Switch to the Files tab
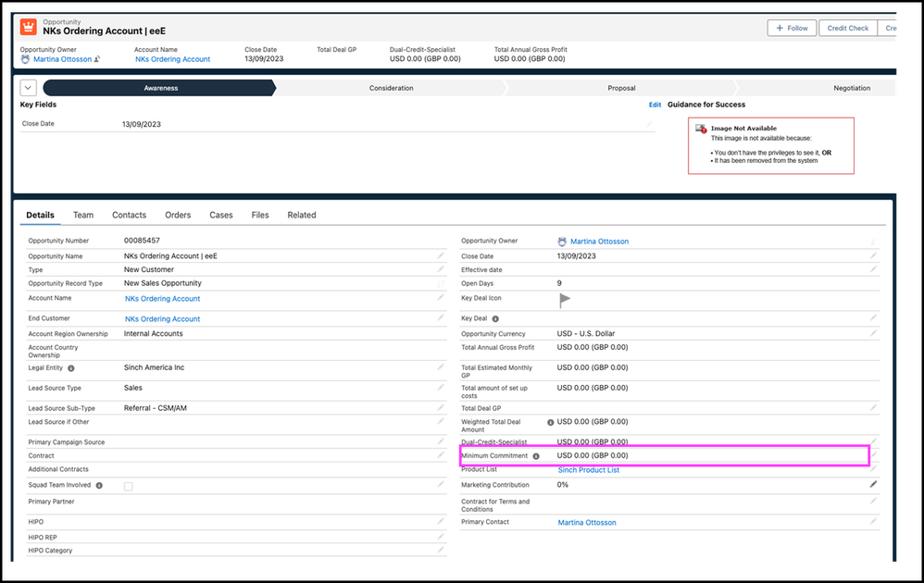Viewport: 924px width, 583px height. point(260,215)
